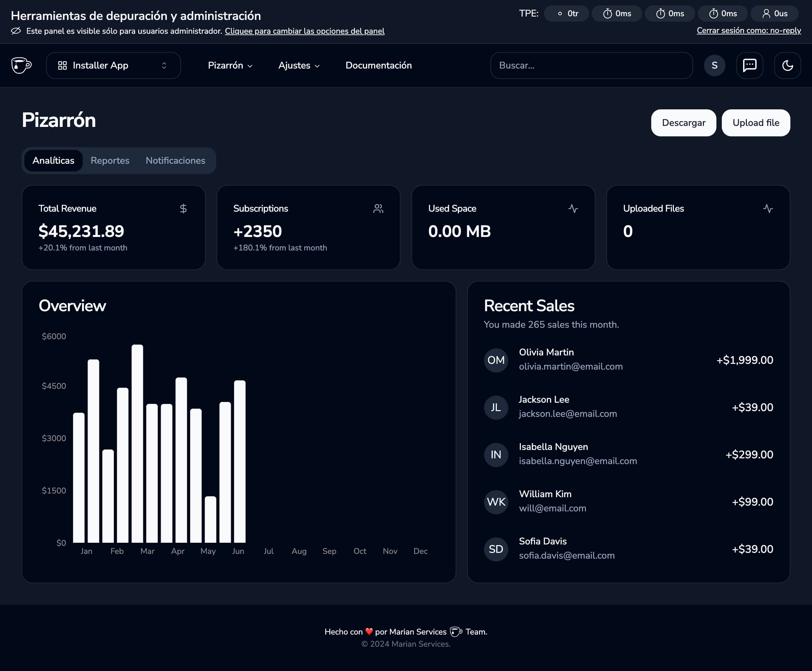Click the third 0ms timer pill
812x671 pixels.
point(723,14)
